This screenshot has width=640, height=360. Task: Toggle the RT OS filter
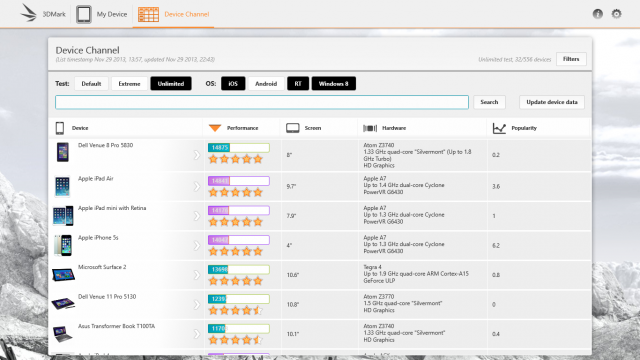298,84
